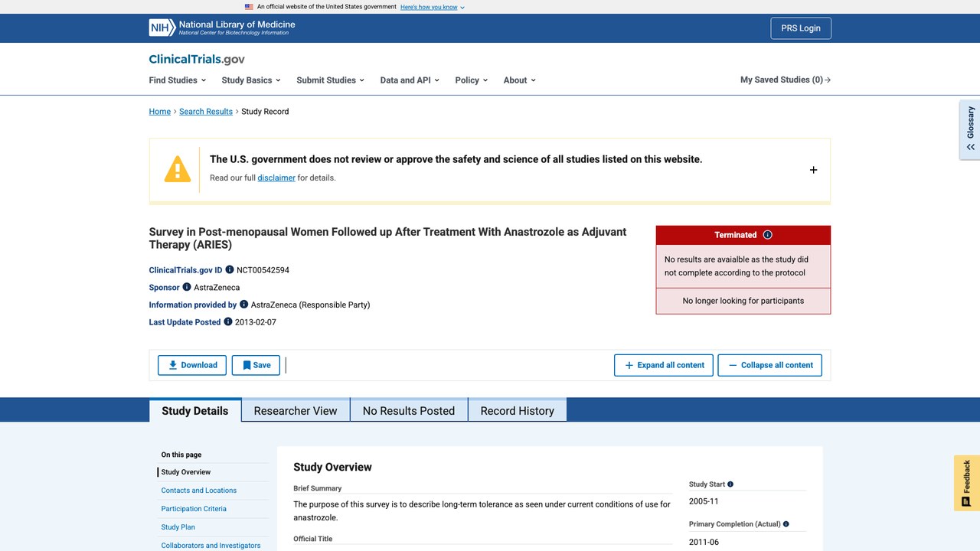
Task: Expand 'Here's how you know' government banner
Action: point(433,7)
